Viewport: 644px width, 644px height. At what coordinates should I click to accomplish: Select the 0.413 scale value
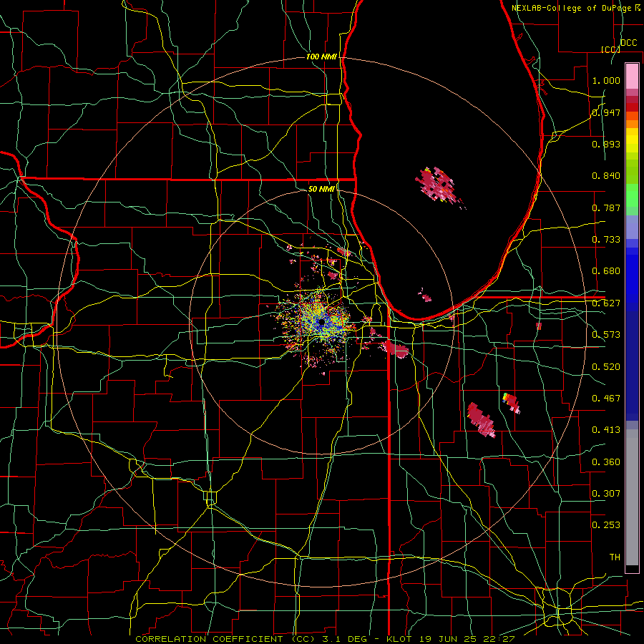(606, 430)
